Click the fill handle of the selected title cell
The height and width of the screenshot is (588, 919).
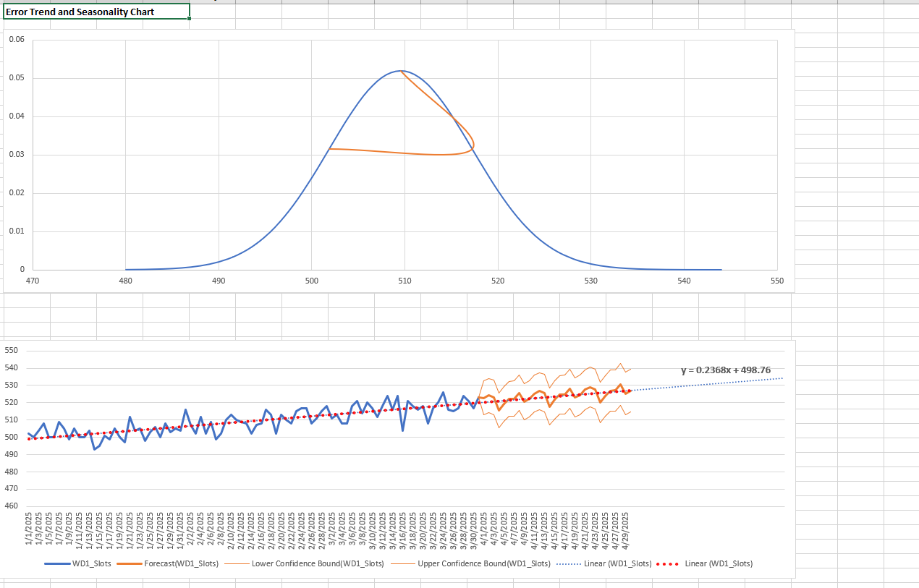point(190,19)
